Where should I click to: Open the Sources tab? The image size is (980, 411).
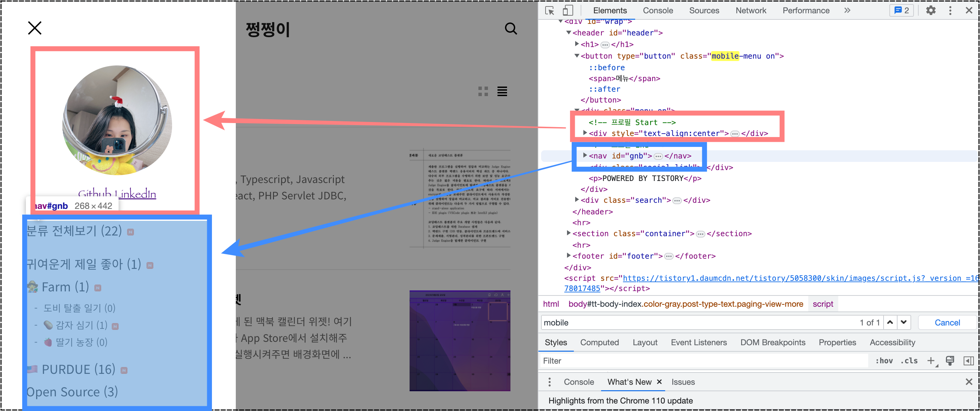pyautogui.click(x=704, y=10)
